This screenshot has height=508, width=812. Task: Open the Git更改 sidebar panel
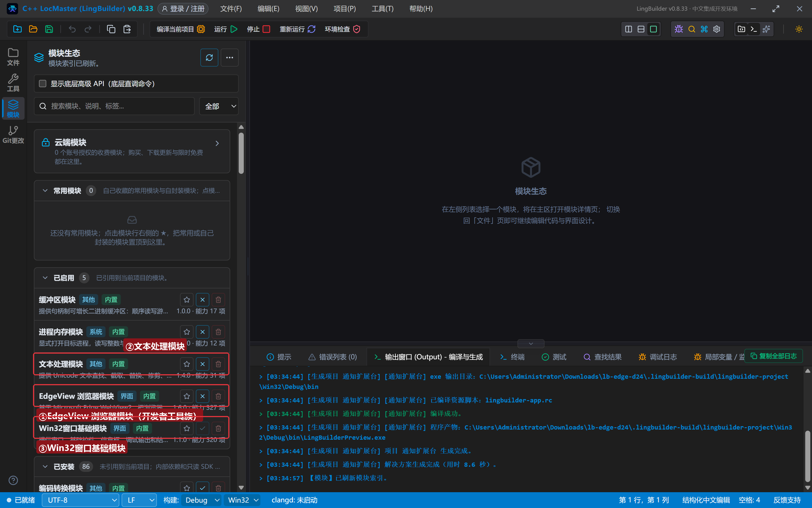pyautogui.click(x=13, y=134)
